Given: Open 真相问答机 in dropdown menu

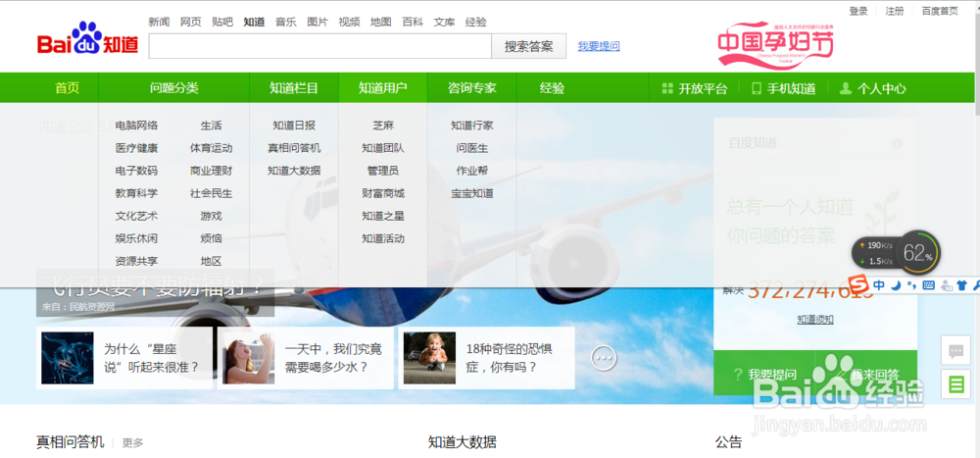Looking at the screenshot, I should click(x=294, y=148).
